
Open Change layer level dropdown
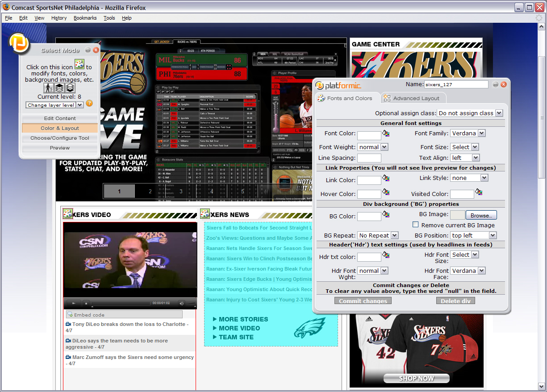54,105
